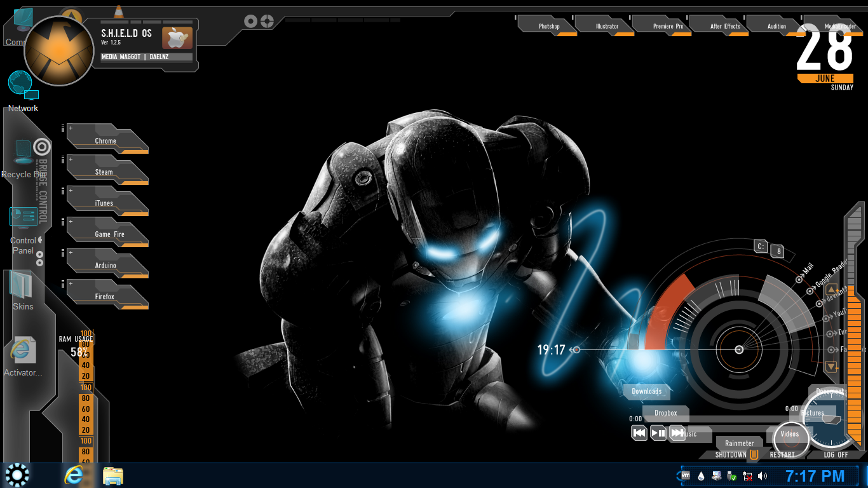Image resolution: width=868 pixels, height=488 pixels.
Task: Open the After Effects tab
Action: tap(724, 26)
